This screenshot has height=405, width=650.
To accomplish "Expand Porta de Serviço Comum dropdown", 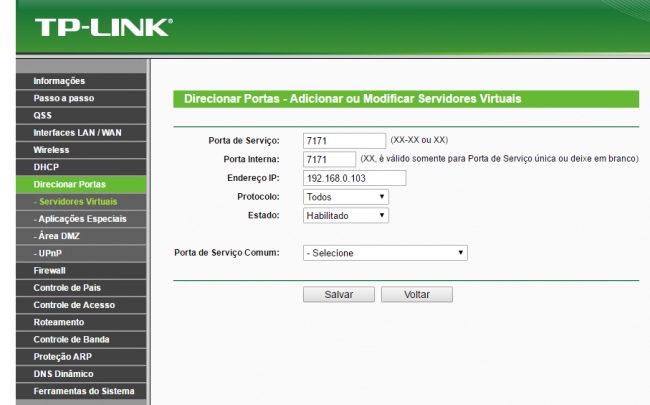I will coord(385,253).
